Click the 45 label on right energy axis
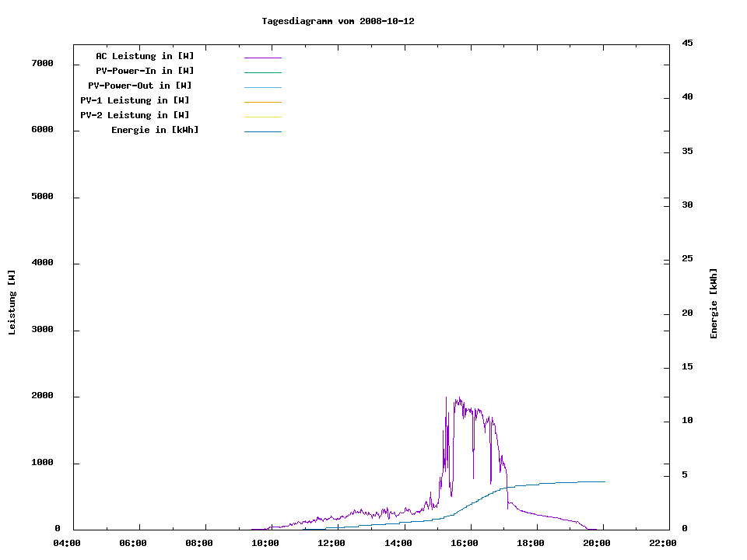Image resolution: width=747 pixels, height=560 pixels. pyautogui.click(x=688, y=43)
